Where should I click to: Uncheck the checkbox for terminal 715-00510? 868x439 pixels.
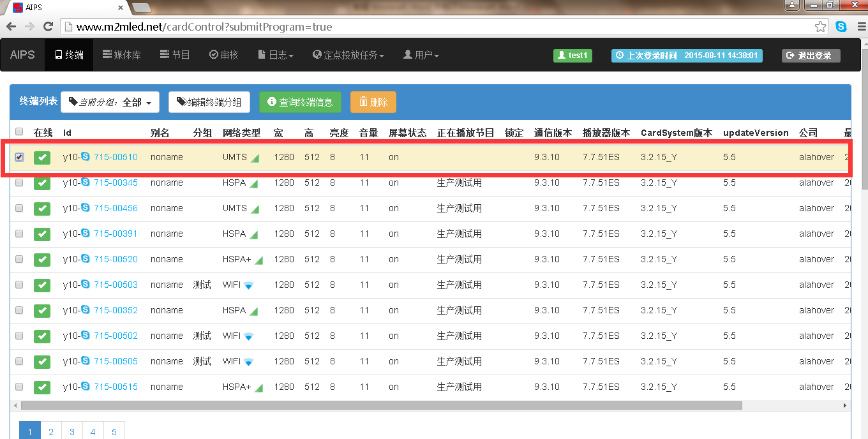pyautogui.click(x=19, y=157)
